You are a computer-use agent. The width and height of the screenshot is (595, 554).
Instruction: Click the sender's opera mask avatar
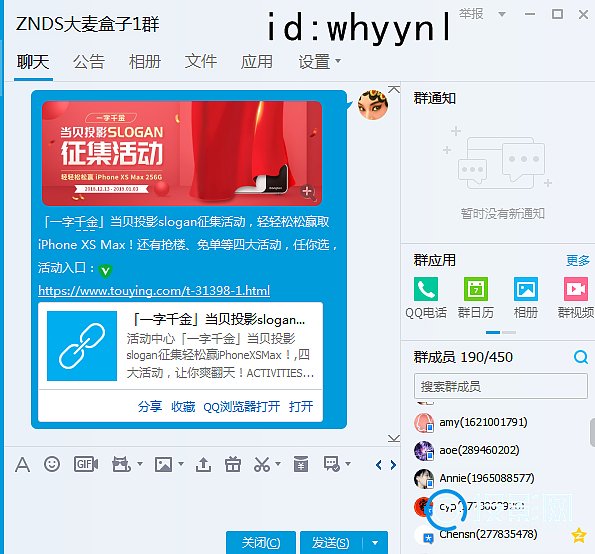tap(373, 105)
